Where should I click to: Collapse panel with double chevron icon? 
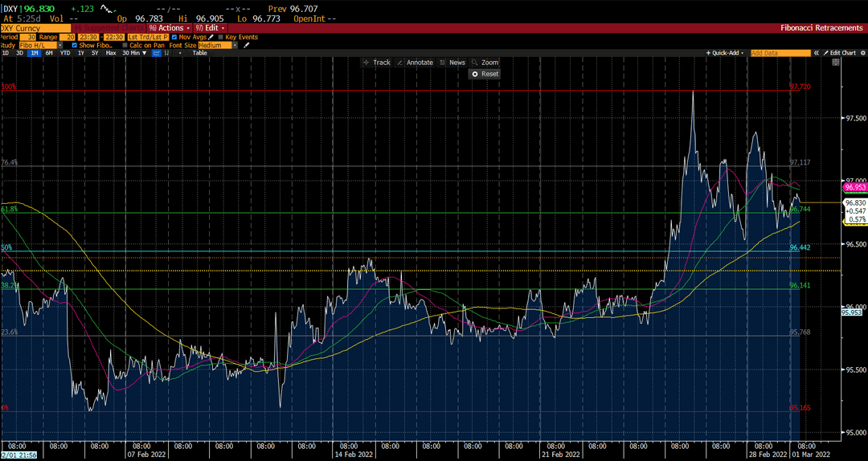[816, 53]
